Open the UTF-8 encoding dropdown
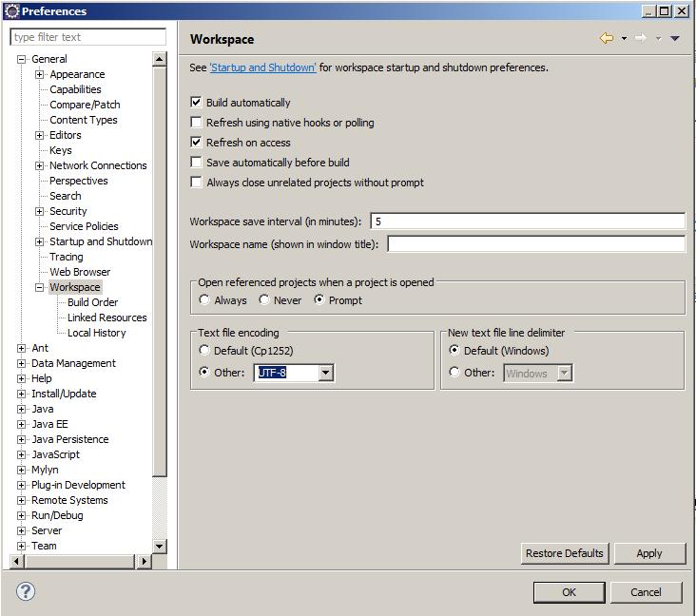The width and height of the screenshot is (696, 616). click(325, 374)
